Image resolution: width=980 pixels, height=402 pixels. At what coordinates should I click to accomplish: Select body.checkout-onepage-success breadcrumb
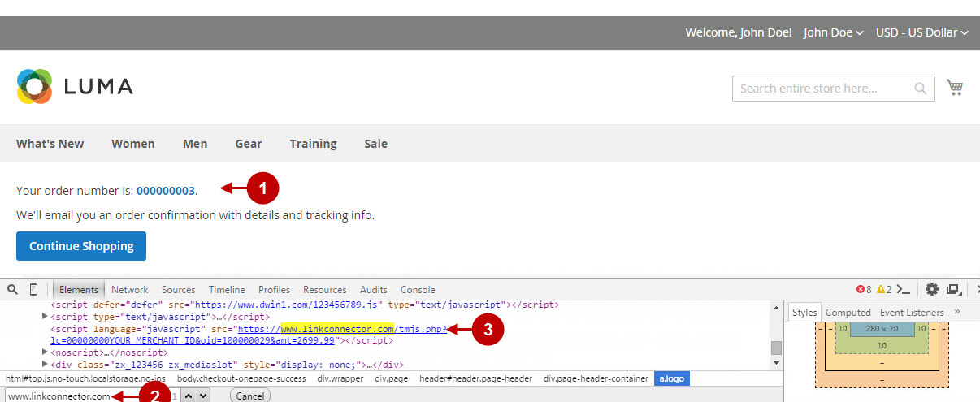coord(241,378)
